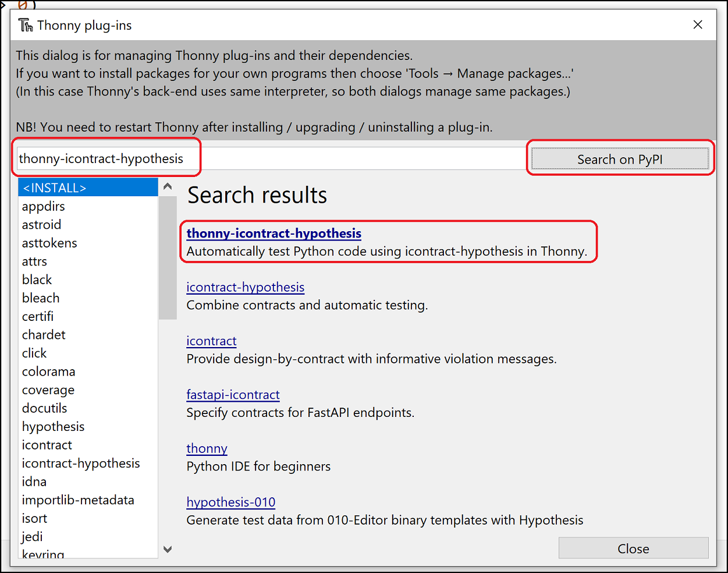Open the icontract search result link
Viewport: 728px width, 573px height.
(211, 341)
